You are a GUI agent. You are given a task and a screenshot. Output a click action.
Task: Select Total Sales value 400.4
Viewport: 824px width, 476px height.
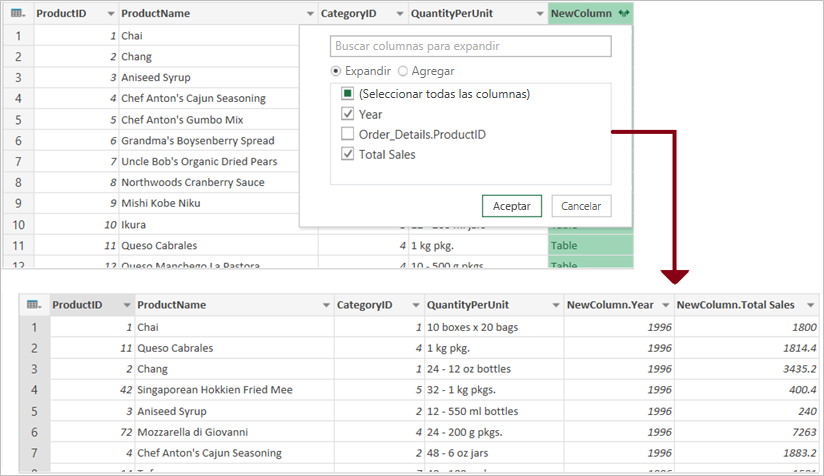click(x=746, y=390)
